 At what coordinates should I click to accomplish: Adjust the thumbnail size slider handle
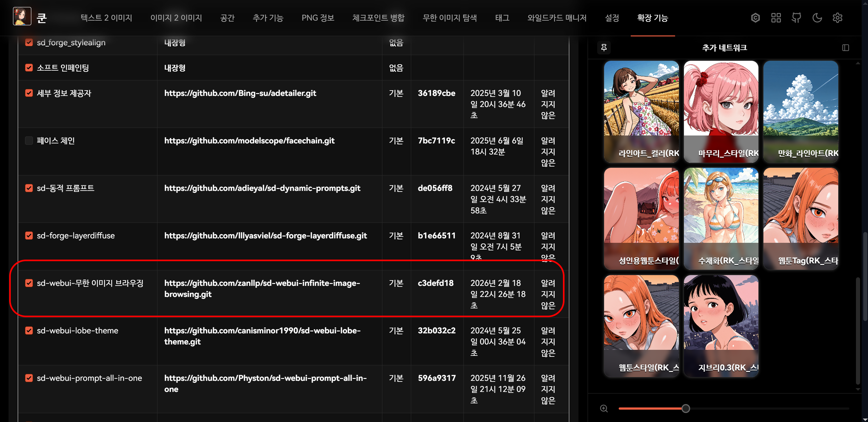pos(685,408)
